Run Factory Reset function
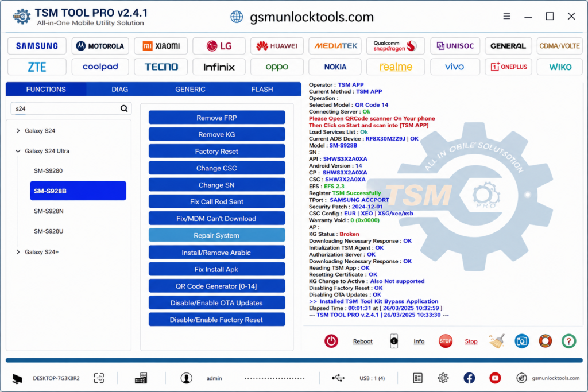Screen dimensions: 588x392 tap(216, 152)
